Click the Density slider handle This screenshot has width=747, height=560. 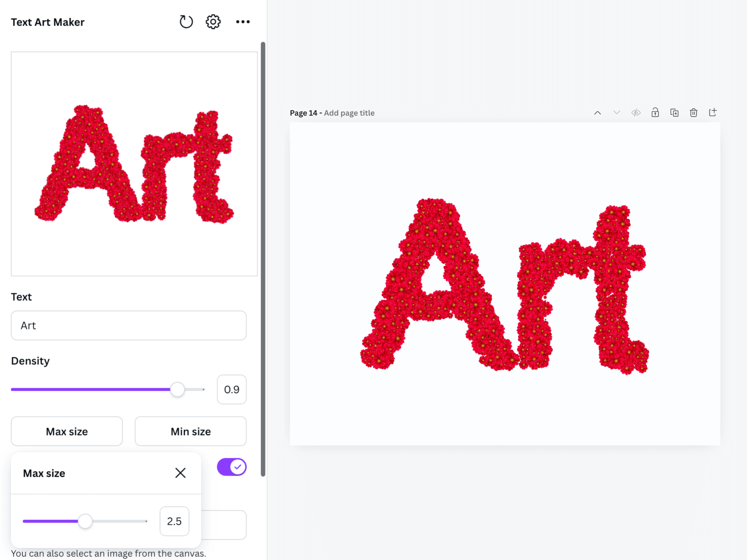tap(177, 390)
